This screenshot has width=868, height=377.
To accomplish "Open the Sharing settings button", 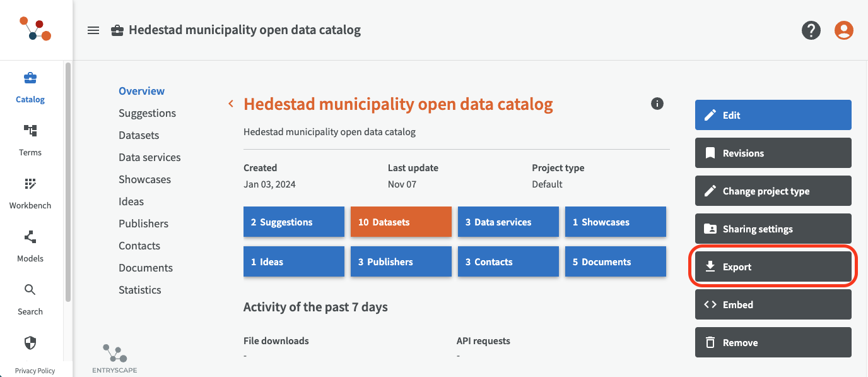I will tap(773, 229).
